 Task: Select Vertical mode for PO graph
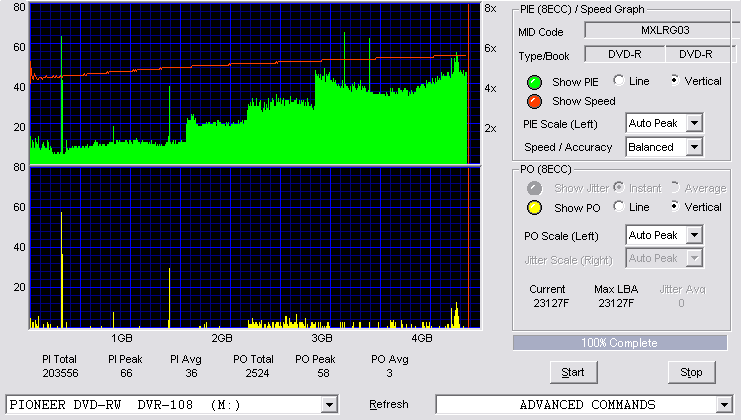(x=675, y=206)
